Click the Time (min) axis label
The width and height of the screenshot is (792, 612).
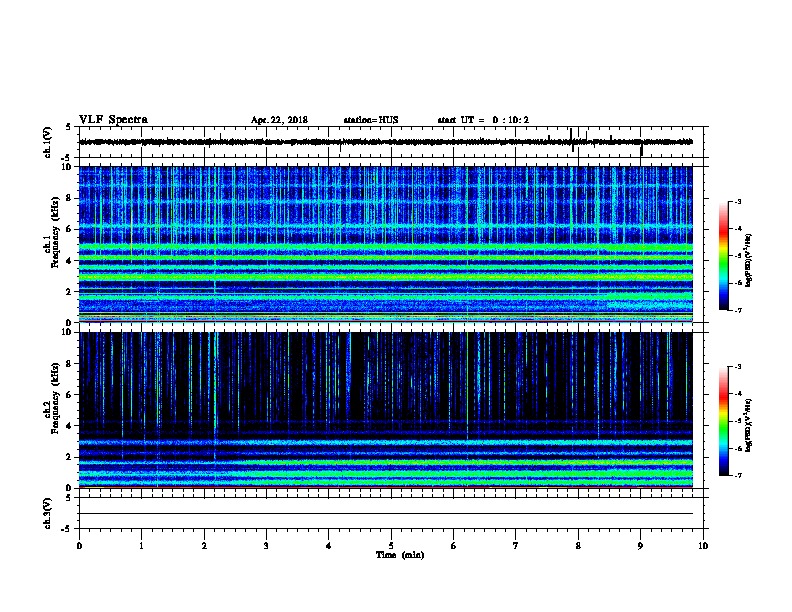[400, 555]
